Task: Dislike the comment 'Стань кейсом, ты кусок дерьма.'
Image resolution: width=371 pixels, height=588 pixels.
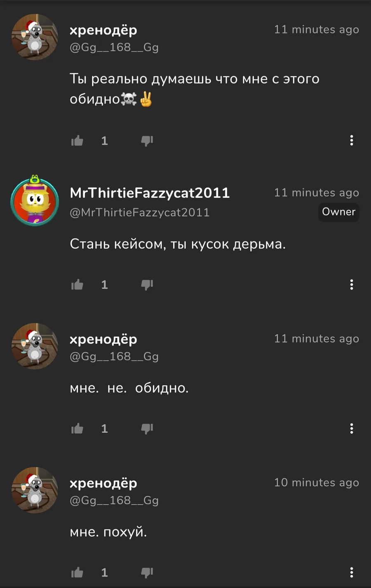Action: [x=147, y=285]
